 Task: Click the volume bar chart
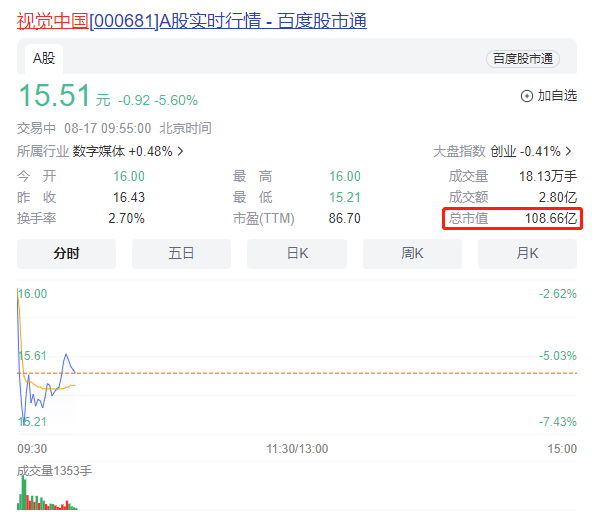(x=47, y=493)
